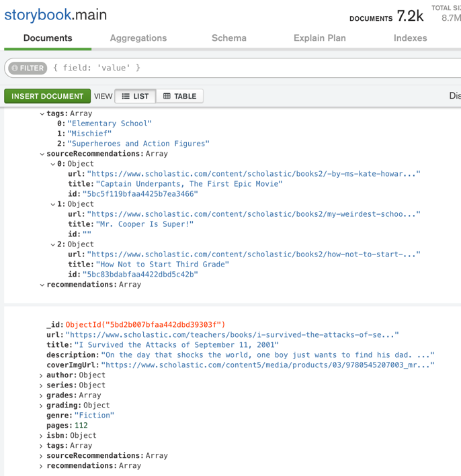Collapse sourceRecommendations item 2 object
The height and width of the screenshot is (476, 461).
pyautogui.click(x=52, y=244)
